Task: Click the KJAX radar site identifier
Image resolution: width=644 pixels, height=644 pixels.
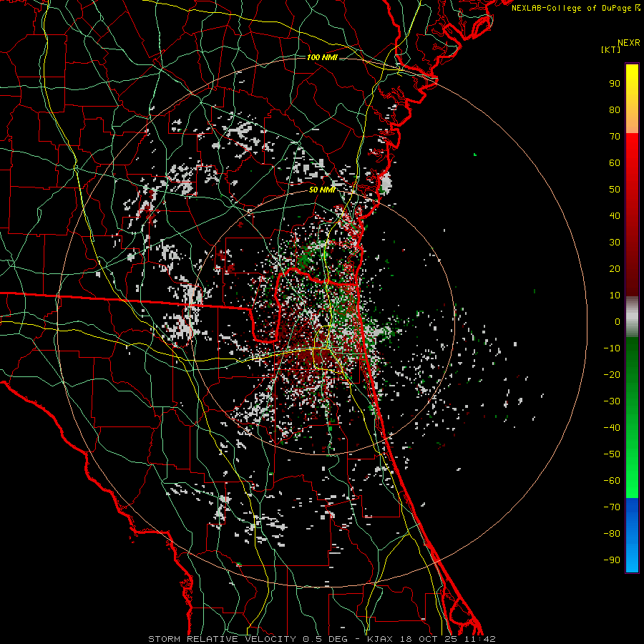Action: pyautogui.click(x=380, y=639)
